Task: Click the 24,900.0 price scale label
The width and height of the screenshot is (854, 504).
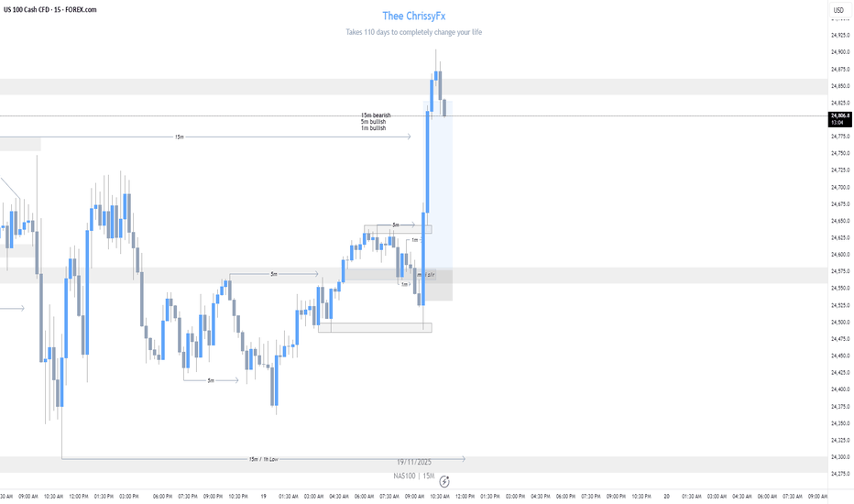Action: pyautogui.click(x=839, y=52)
